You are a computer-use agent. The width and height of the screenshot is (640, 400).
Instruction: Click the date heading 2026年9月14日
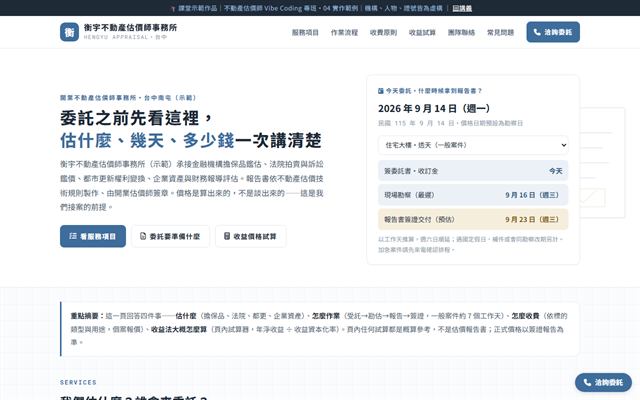pyautogui.click(x=434, y=109)
